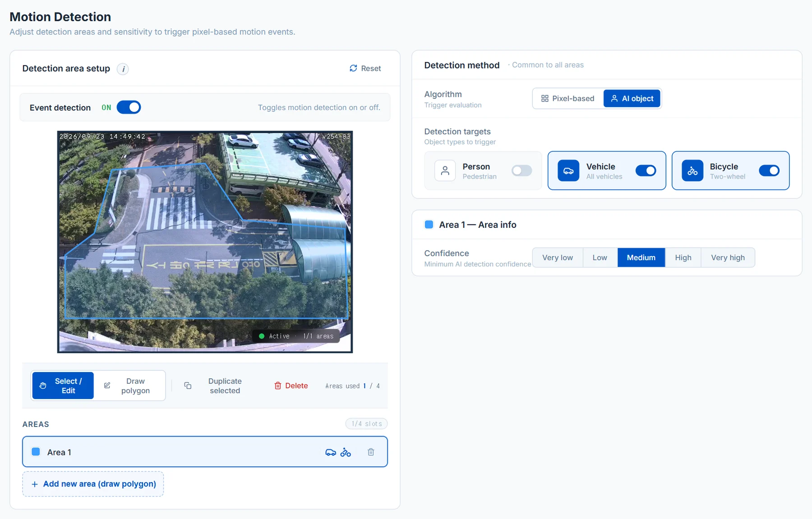Toggle Event detection switch off
The height and width of the screenshot is (519, 812).
click(129, 107)
